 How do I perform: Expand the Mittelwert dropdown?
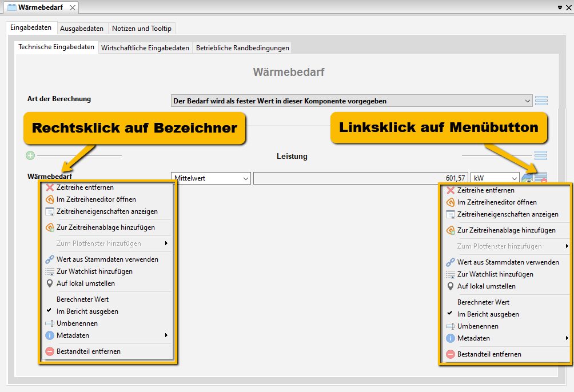[211, 178]
